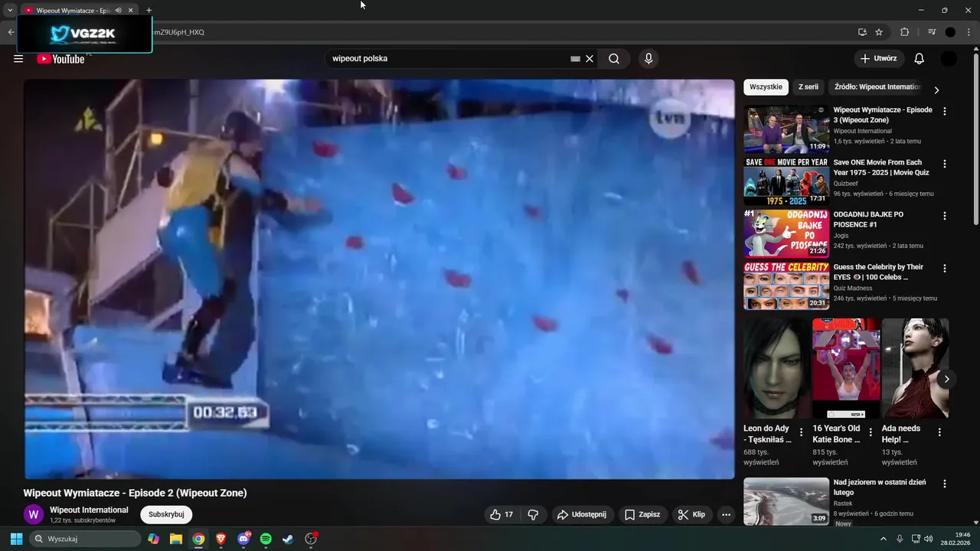
Task: Open options for the Leon do Ady short
Action: [801, 432]
